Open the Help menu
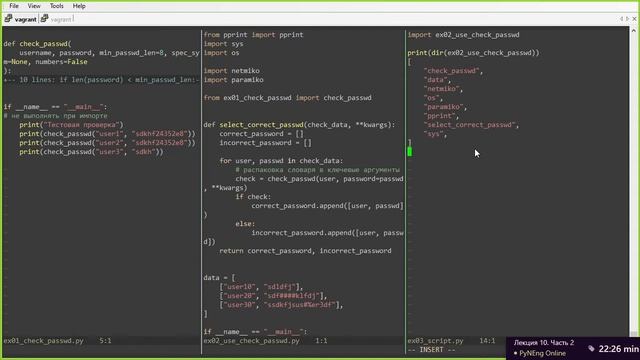 (x=79, y=6)
